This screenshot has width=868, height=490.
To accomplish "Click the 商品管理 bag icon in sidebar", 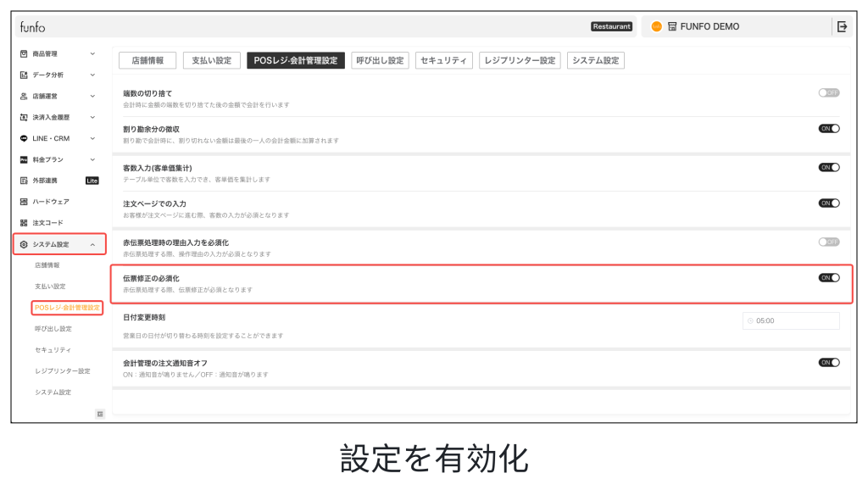I will click(x=24, y=53).
